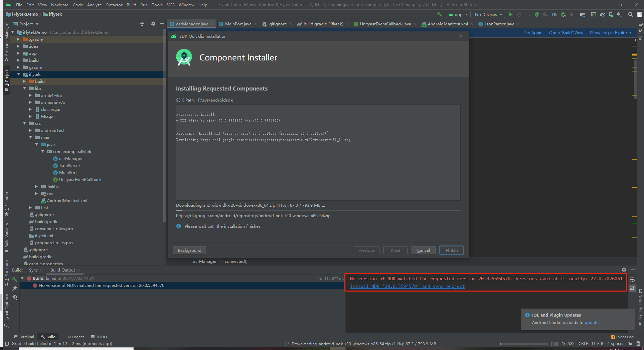Collapse the Build: failed tree node
The height and width of the screenshot is (350, 644).
point(22,278)
